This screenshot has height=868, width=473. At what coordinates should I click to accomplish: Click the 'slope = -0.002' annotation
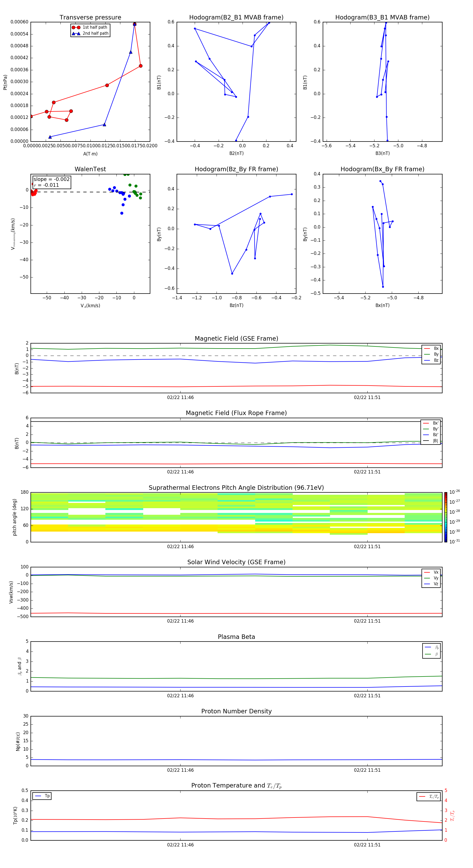52,179
